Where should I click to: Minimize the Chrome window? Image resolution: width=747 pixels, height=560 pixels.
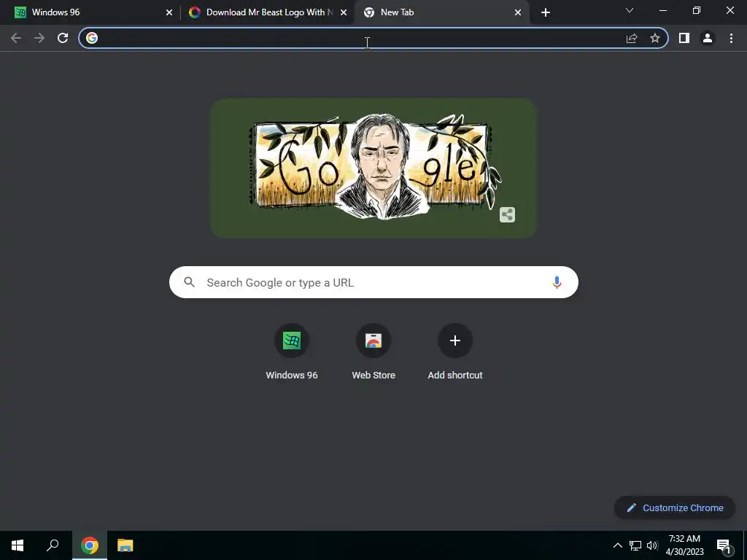(663, 10)
